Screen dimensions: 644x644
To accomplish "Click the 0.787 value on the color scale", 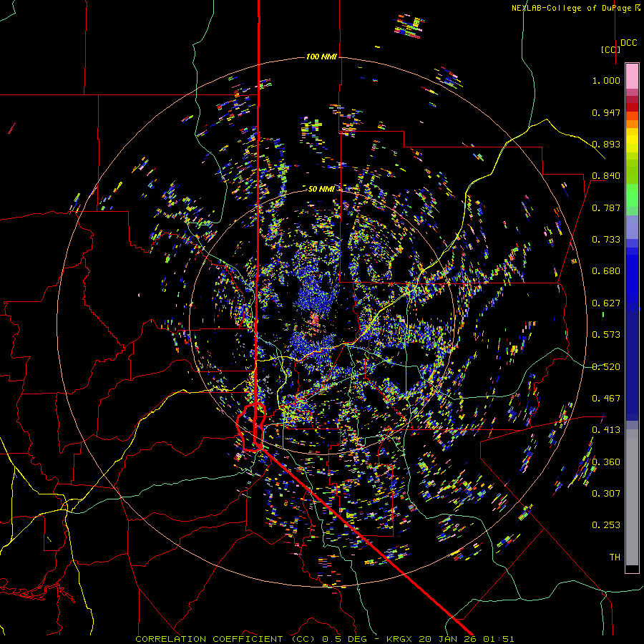I will [606, 208].
